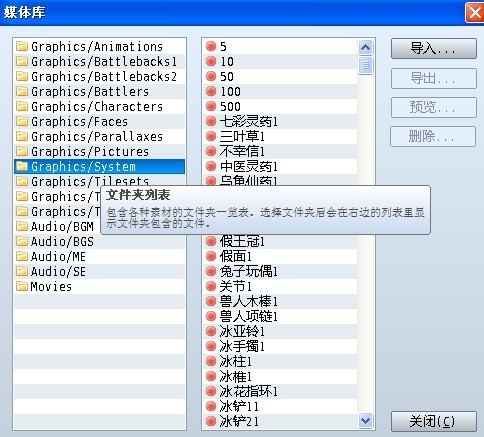Select the 冰铲21 file

point(280,421)
